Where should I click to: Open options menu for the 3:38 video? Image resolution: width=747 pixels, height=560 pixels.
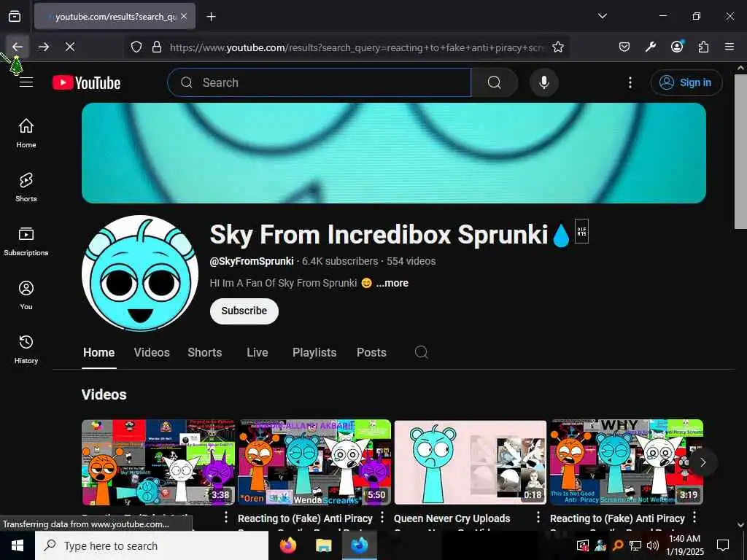pos(226,517)
